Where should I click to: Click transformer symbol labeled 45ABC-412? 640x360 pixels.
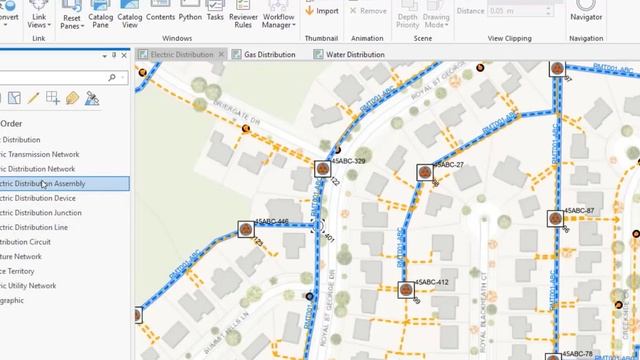[406, 290]
